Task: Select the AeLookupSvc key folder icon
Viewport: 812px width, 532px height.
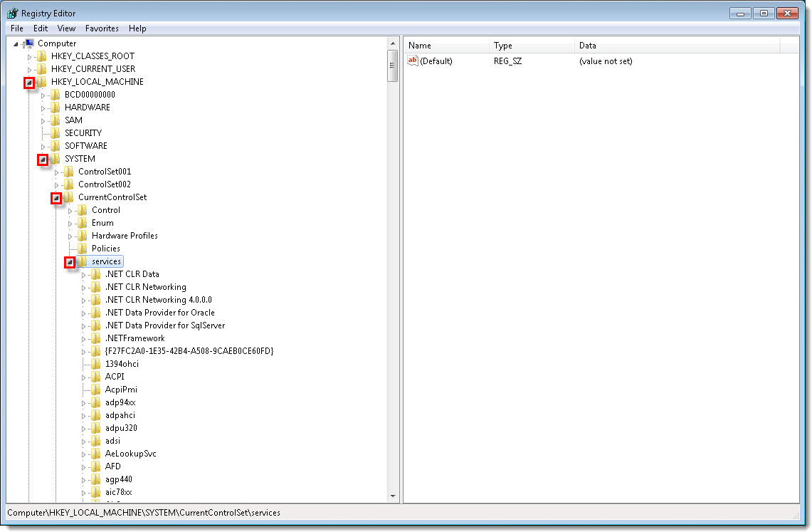Action: (95, 453)
